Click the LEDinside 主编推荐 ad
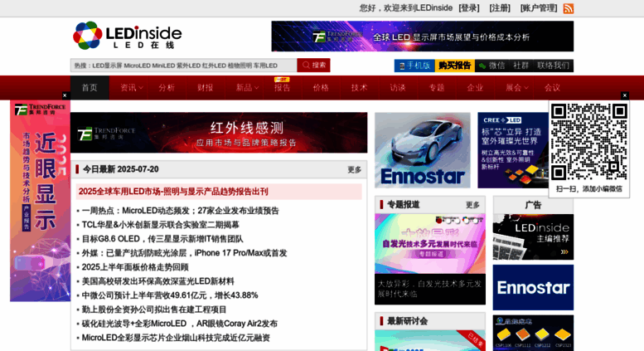Image resolution: width=644 pixels, height=351 pixels. pos(533,236)
